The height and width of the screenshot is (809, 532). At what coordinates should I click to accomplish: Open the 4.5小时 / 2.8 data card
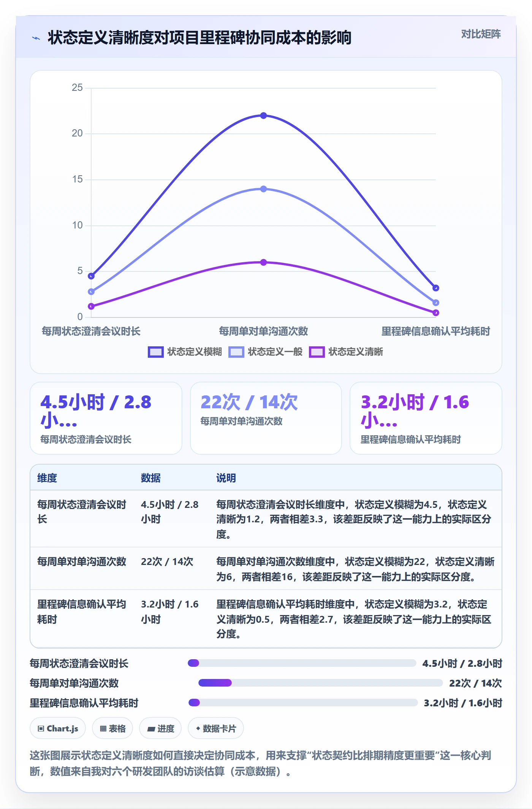[106, 418]
